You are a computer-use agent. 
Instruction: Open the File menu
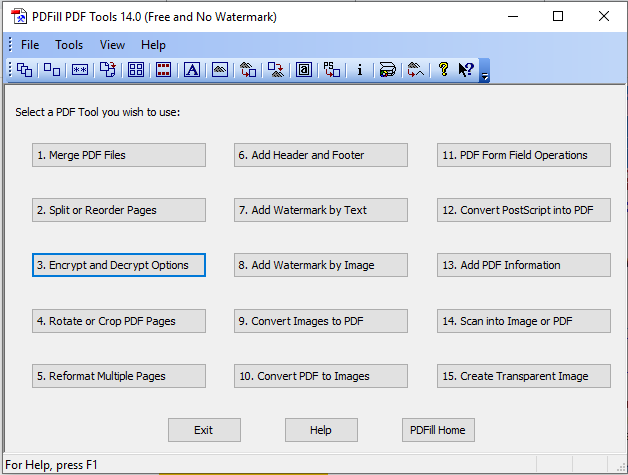click(x=30, y=45)
